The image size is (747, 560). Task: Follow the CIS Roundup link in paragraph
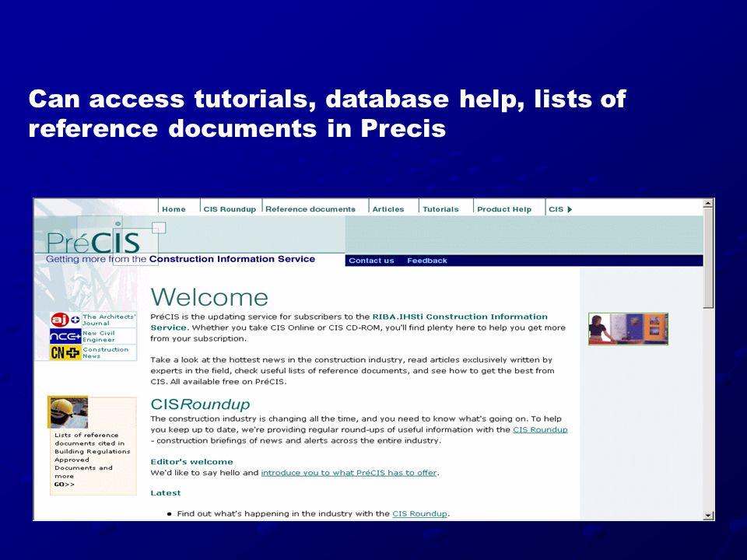[540, 429]
